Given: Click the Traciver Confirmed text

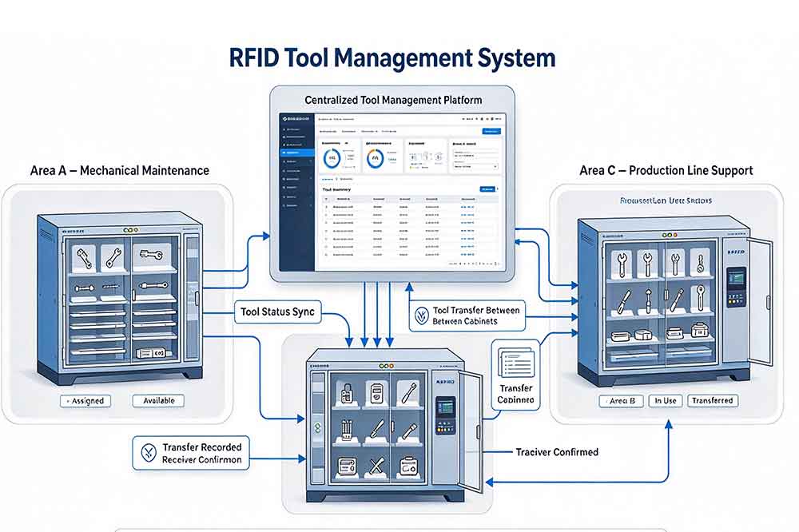Looking at the screenshot, I should point(557,452).
